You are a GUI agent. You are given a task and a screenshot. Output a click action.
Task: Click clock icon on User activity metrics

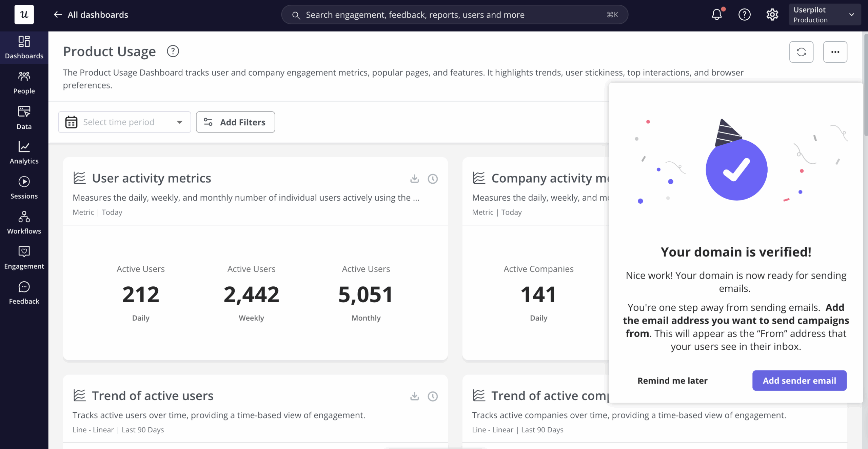tap(433, 179)
